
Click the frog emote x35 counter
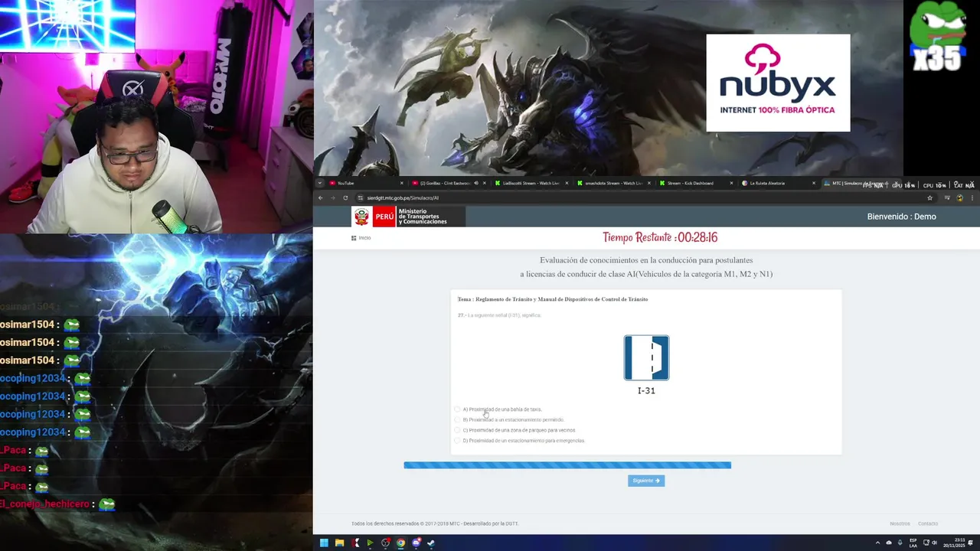point(937,37)
